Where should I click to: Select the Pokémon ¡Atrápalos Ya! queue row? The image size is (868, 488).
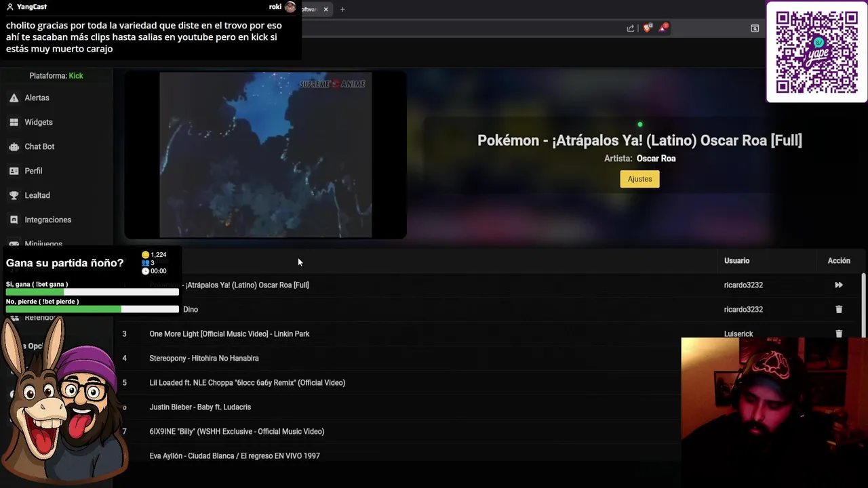tap(489, 285)
